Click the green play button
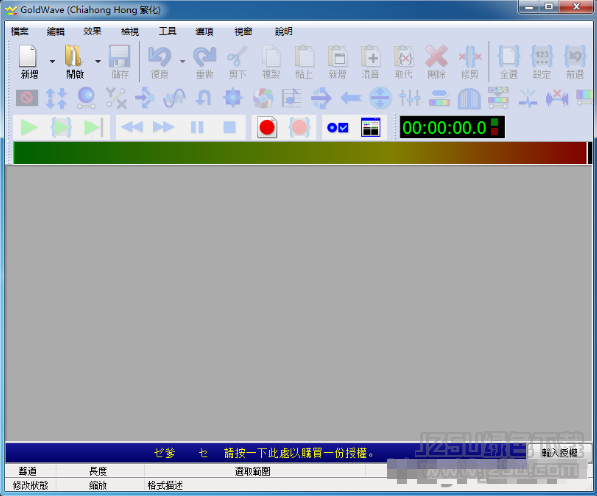 pos(29,128)
